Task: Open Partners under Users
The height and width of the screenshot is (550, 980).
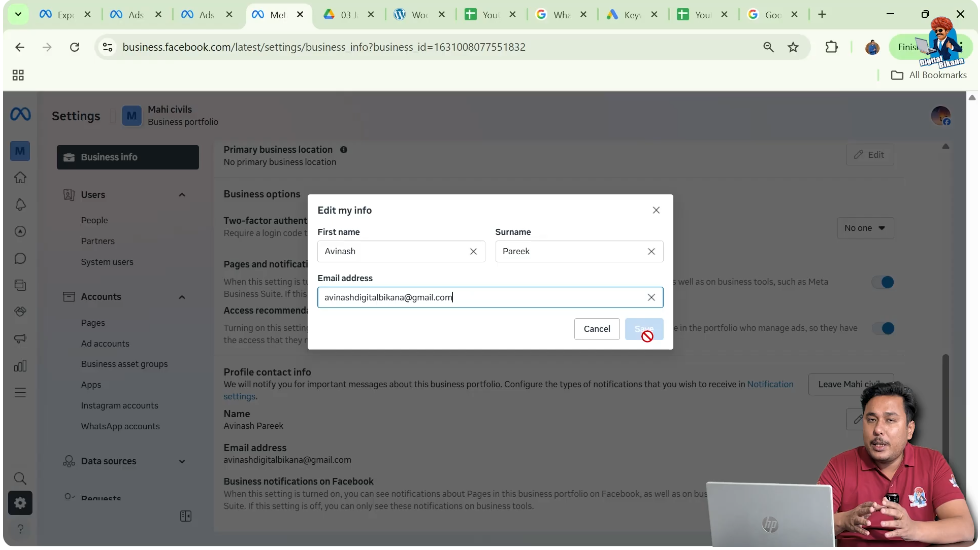Action: pyautogui.click(x=98, y=241)
